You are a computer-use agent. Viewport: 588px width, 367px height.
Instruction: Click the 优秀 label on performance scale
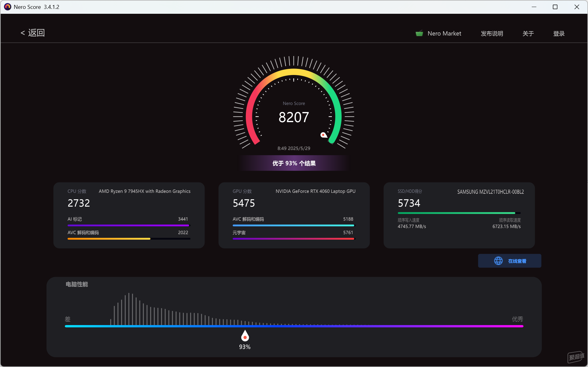point(517,319)
